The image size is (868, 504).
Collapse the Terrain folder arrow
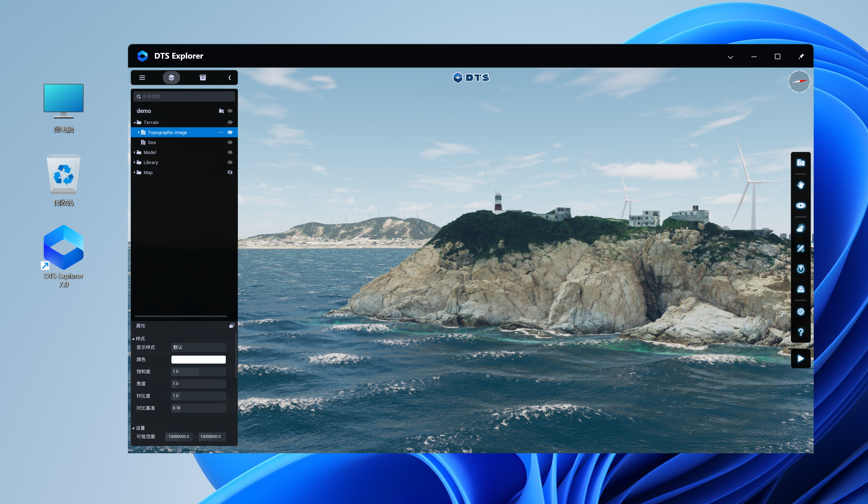135,123
